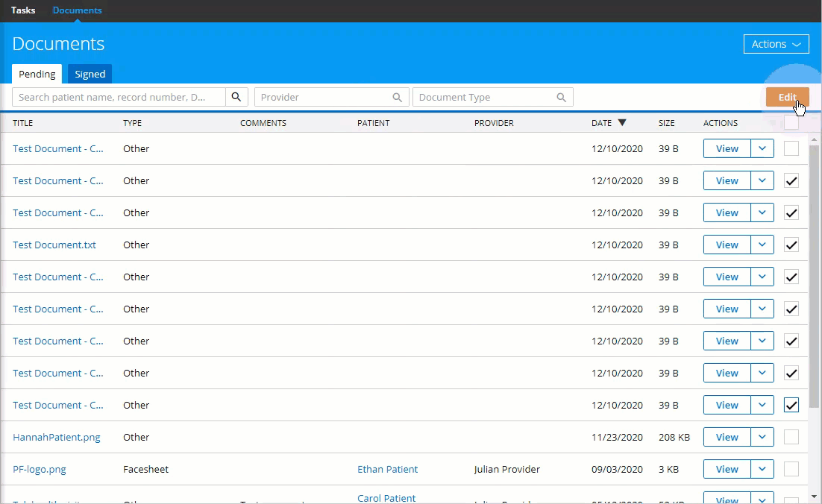Tick the checkbox for HannahPatient.png row
Screen dimensions: 822x504
tap(791, 437)
